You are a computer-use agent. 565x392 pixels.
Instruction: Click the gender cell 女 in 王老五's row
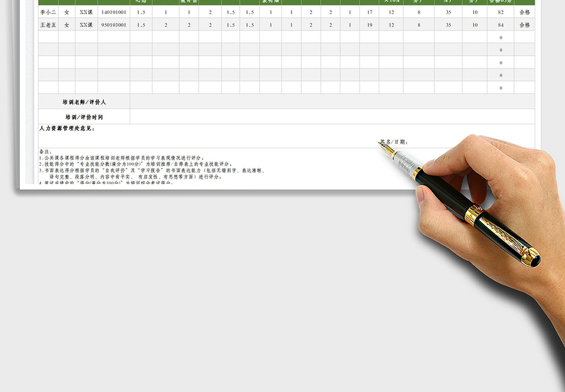[x=66, y=25]
